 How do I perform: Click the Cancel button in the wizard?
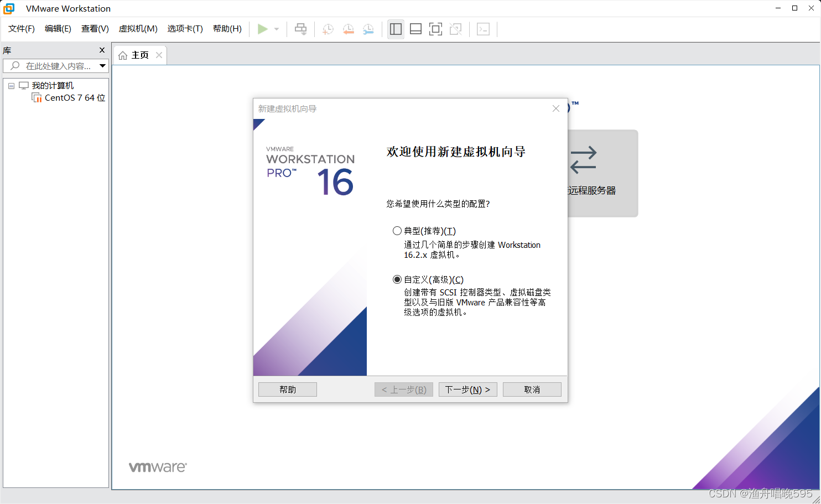click(x=532, y=389)
